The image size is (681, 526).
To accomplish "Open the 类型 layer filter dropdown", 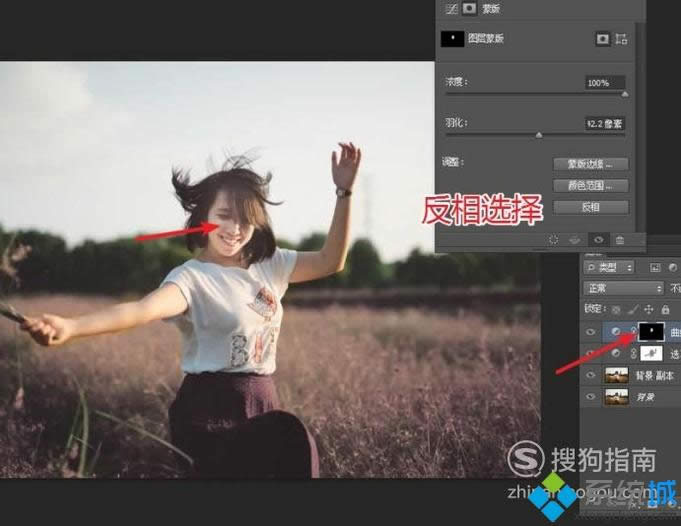I will pos(608,268).
